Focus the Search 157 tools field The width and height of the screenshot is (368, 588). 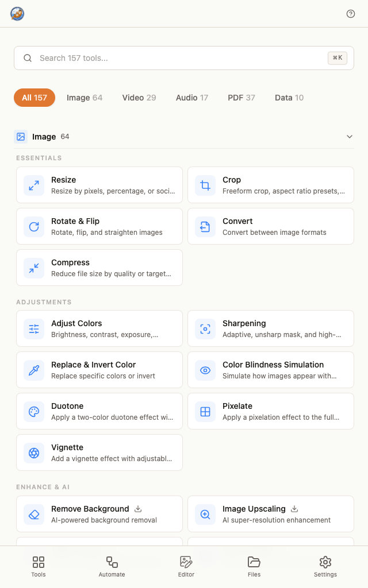tap(184, 58)
